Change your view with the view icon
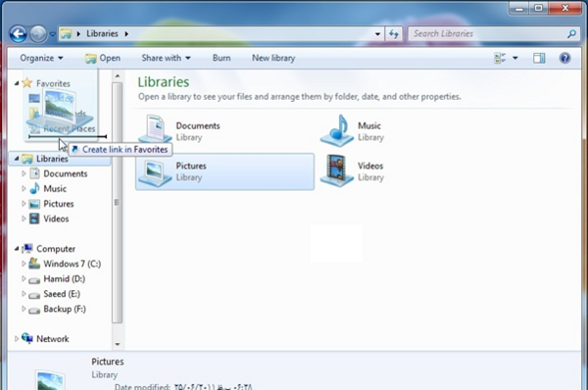 [x=500, y=58]
